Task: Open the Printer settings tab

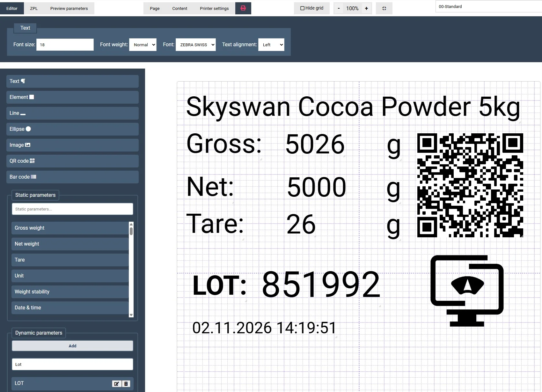Action: coord(214,8)
